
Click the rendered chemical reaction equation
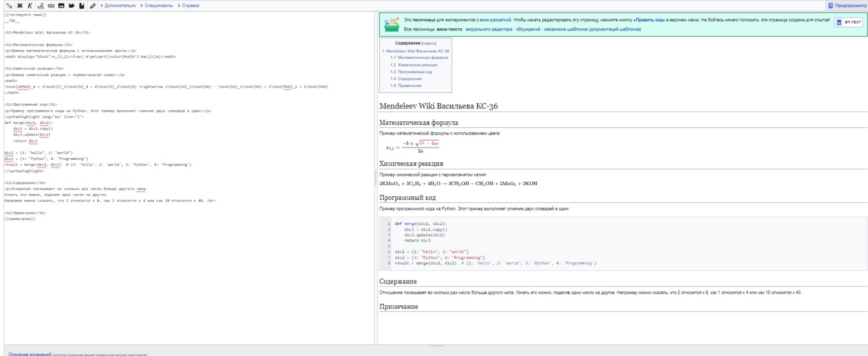click(458, 183)
